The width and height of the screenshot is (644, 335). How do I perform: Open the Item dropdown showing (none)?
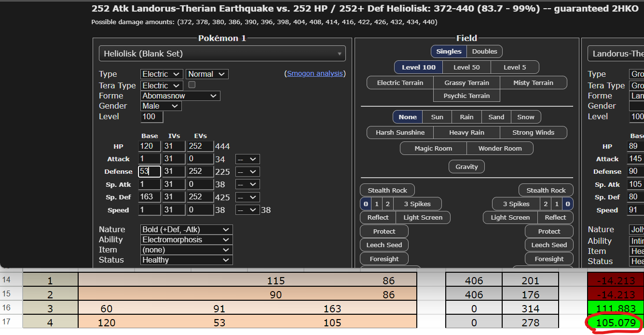(x=187, y=250)
